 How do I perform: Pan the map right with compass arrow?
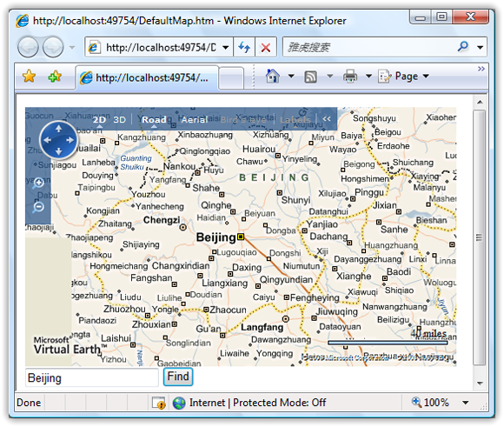coord(70,140)
